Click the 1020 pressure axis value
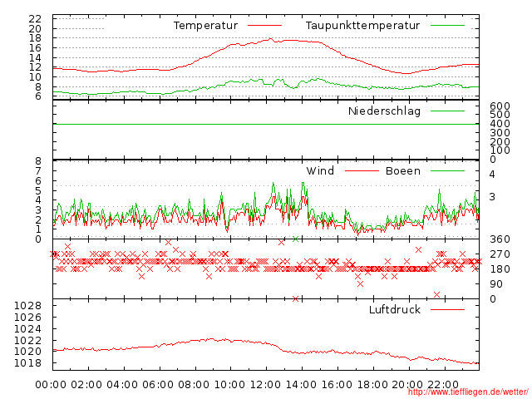The width and height of the screenshot is (532, 399). coord(27,352)
